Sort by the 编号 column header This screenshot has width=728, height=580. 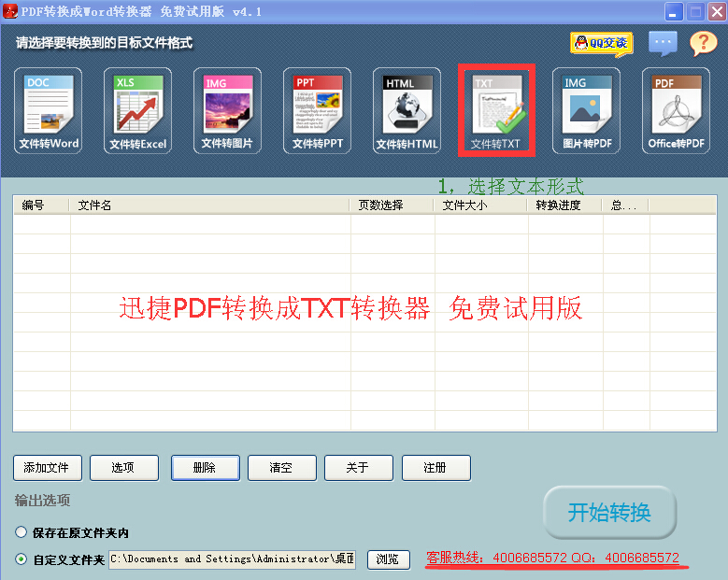point(41,205)
